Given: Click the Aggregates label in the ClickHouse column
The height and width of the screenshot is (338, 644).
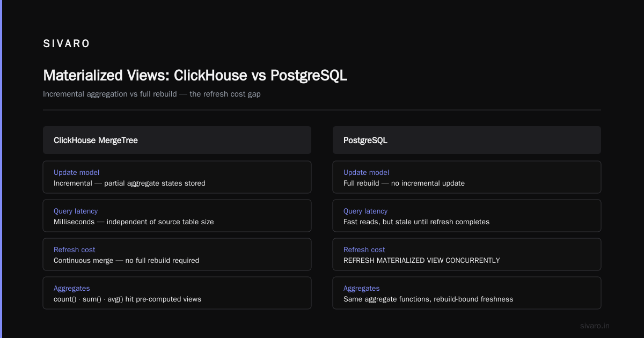Looking at the screenshot, I should pyautogui.click(x=72, y=289).
